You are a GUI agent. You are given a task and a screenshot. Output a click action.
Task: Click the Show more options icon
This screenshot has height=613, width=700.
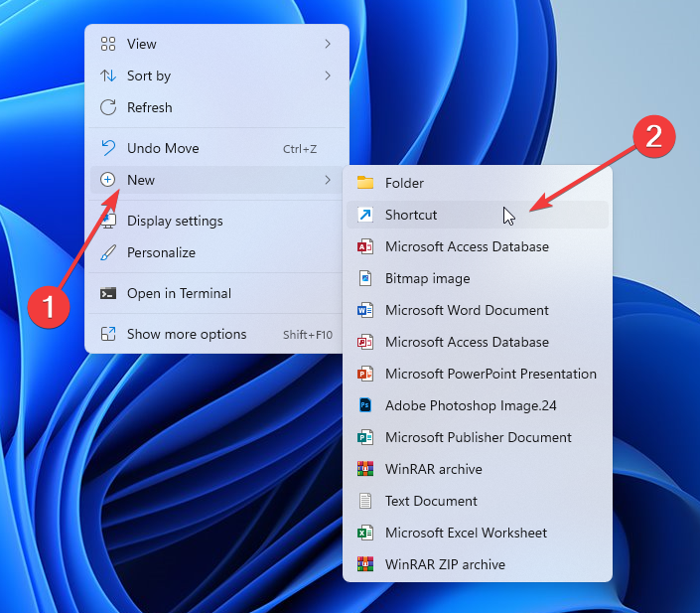108,334
